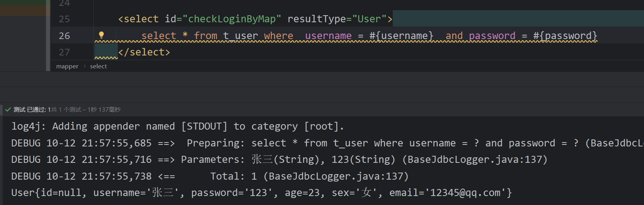The height and width of the screenshot is (205, 644).
Task: Click the breadcrumb chevron after mapper
Action: point(85,66)
